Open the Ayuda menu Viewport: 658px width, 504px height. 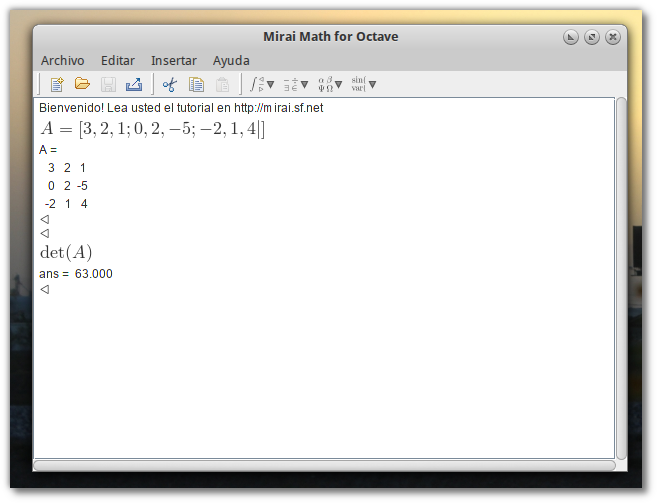[x=231, y=61]
